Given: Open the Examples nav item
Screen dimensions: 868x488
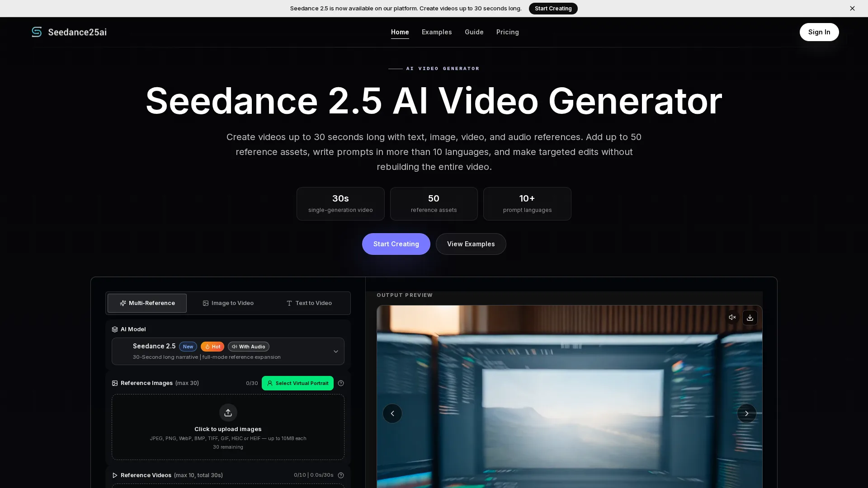Looking at the screenshot, I should pos(437,32).
